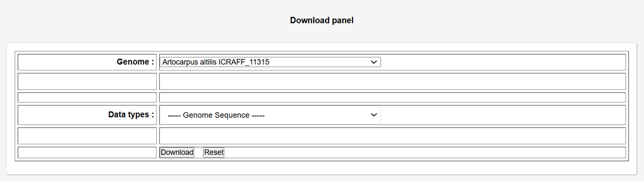The height and width of the screenshot is (181, 644).
Task: Open the Genome dropdown showing Artocarpus altilis
Action: (267, 62)
